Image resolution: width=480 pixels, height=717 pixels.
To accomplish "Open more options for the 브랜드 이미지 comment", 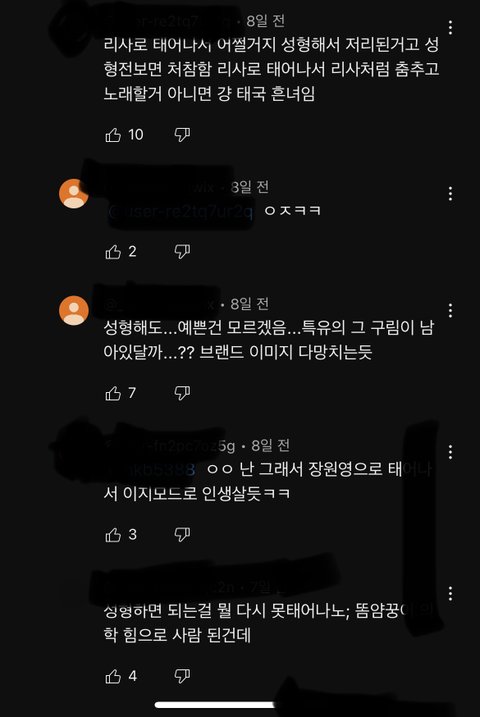I will [x=450, y=310].
